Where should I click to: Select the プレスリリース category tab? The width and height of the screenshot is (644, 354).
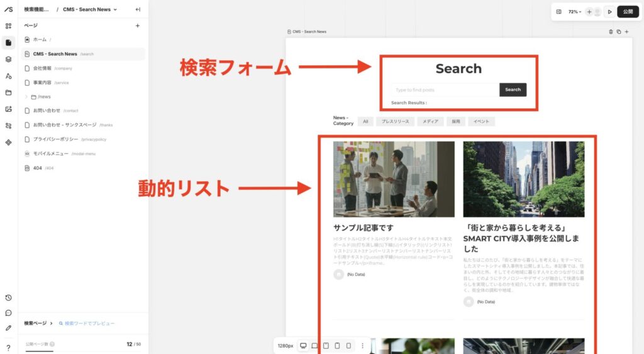pyautogui.click(x=395, y=121)
